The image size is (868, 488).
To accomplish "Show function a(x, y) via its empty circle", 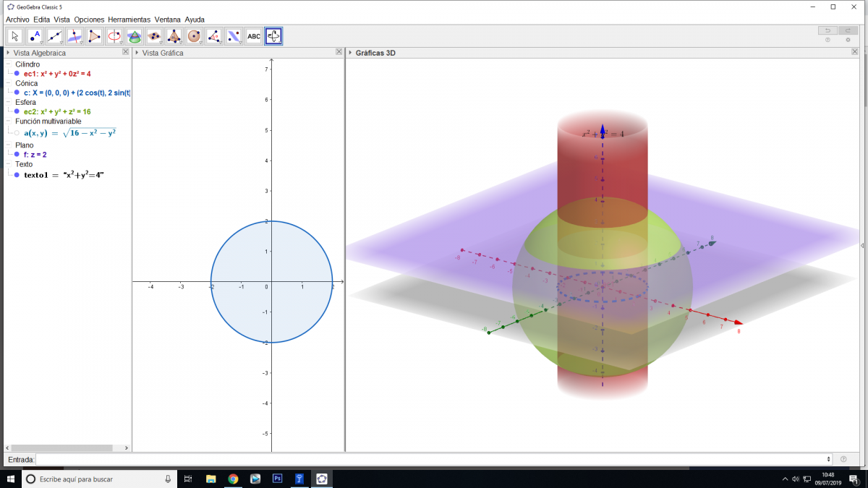I will (17, 132).
